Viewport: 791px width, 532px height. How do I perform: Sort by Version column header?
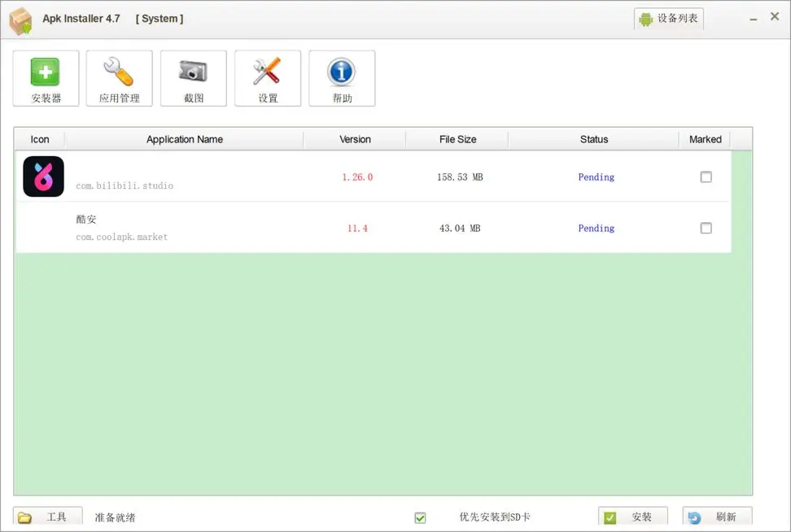[x=355, y=139]
